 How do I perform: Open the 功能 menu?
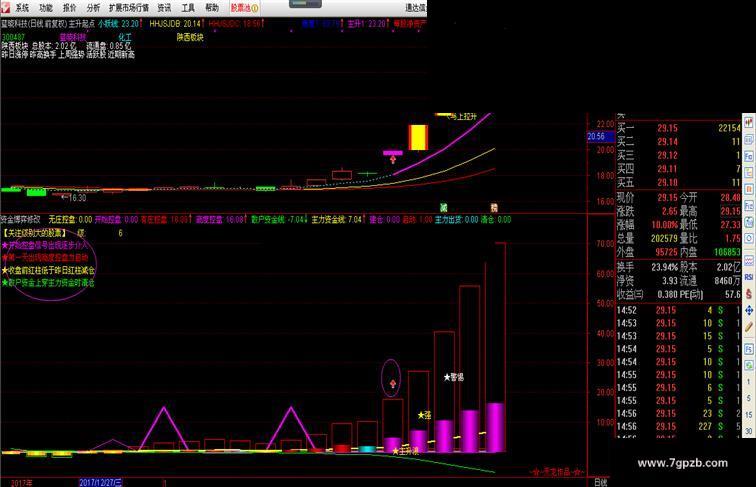click(x=46, y=8)
